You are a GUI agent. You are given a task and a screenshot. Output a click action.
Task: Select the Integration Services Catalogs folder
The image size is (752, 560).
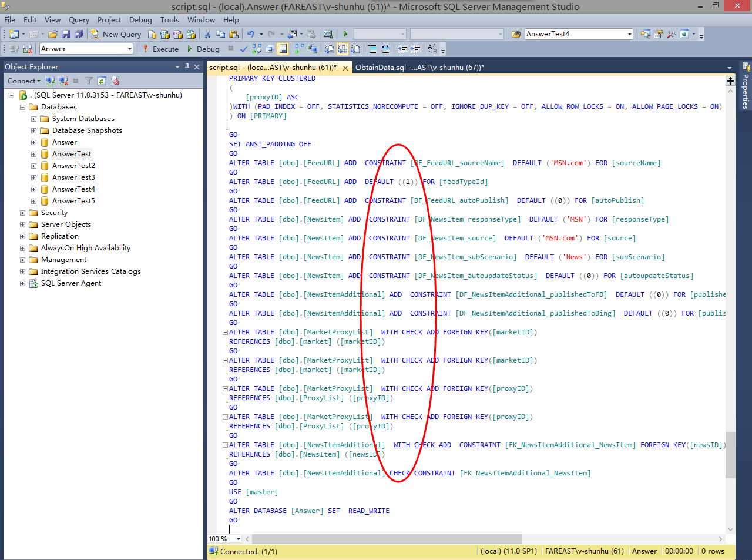[x=90, y=271]
